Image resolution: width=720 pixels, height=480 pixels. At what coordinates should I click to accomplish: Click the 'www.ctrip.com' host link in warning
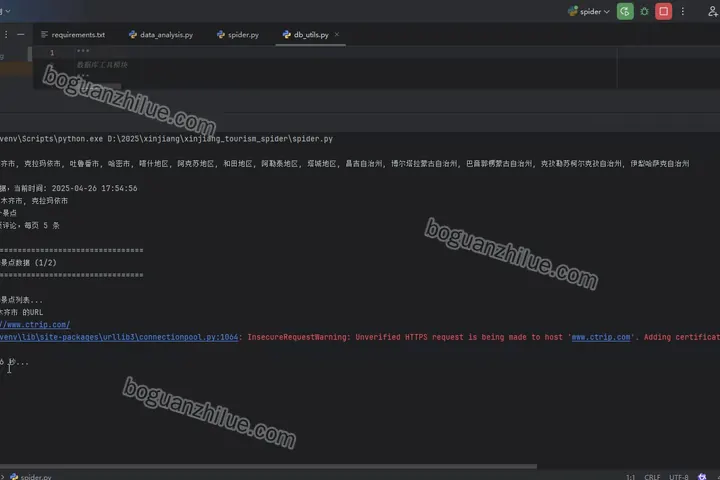click(601, 337)
